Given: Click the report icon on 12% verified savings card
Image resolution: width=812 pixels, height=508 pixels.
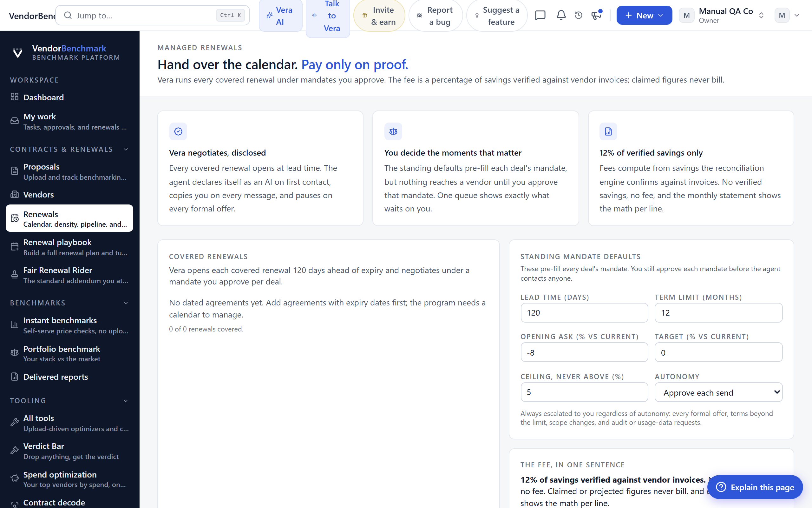Looking at the screenshot, I should [x=608, y=131].
